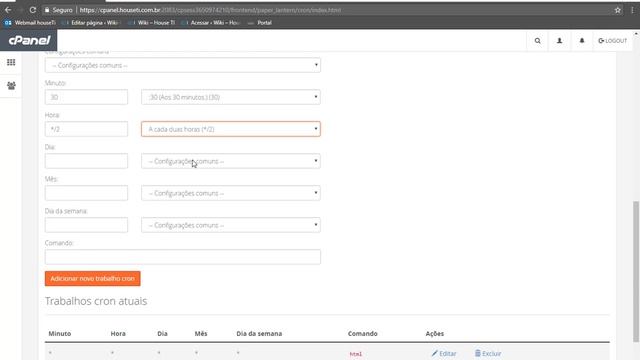Open the user account icon in header

coord(560,41)
